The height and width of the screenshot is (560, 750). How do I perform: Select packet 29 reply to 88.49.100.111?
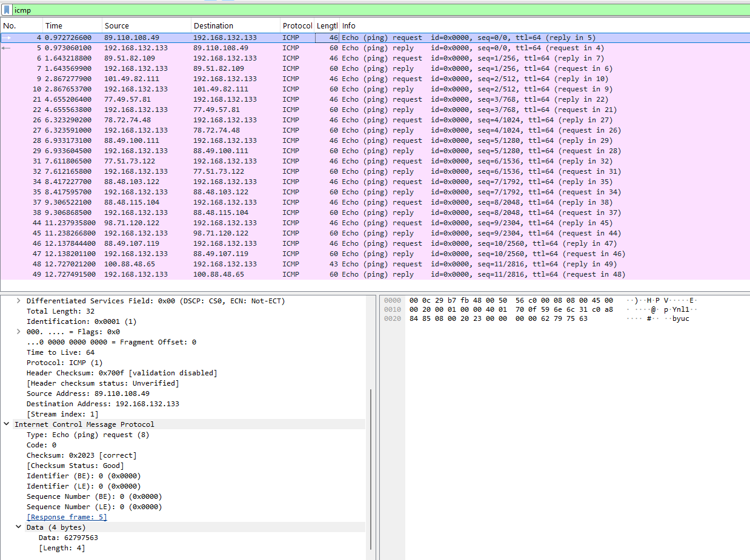point(375,151)
